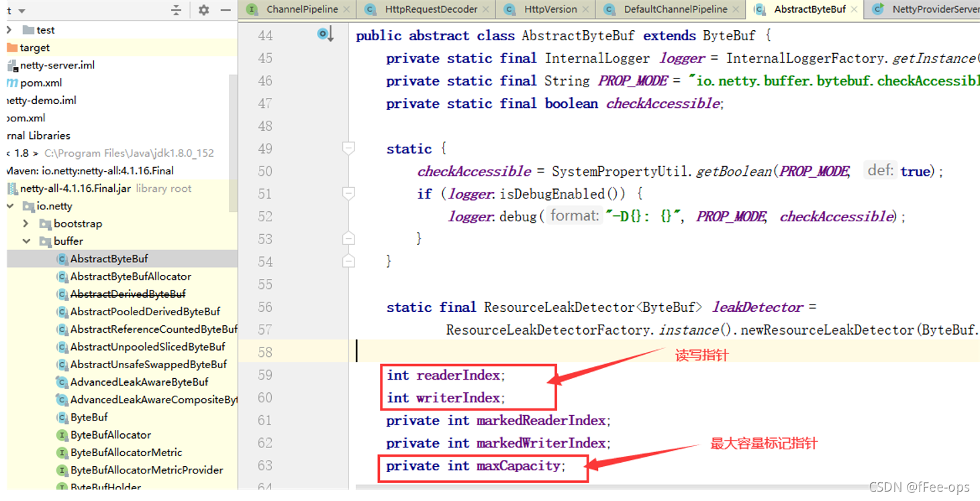Close the ChannelPipeline tab
980x501 pixels.
346,10
